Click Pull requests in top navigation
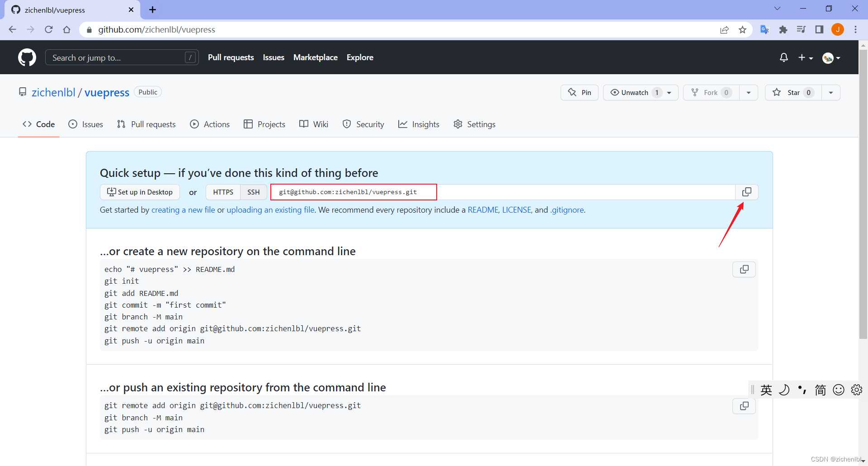Screen dimensions: 868x466 (231, 57)
